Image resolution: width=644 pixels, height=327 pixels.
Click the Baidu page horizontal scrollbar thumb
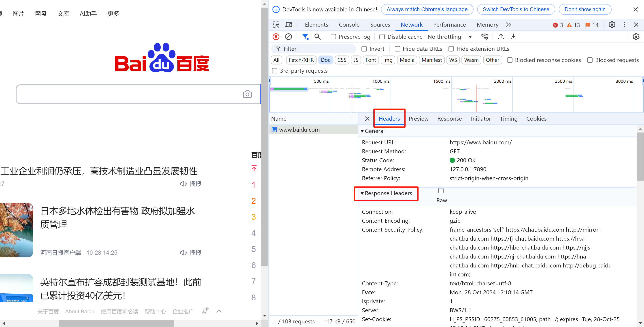click(116, 323)
